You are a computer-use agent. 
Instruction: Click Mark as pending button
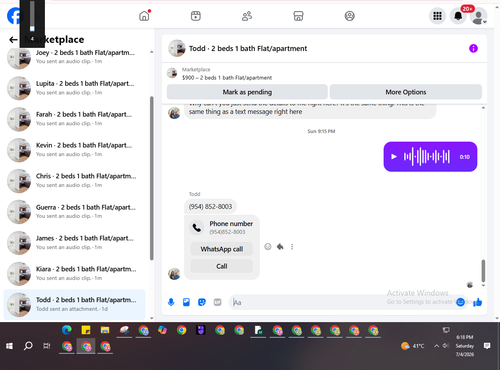point(247,92)
